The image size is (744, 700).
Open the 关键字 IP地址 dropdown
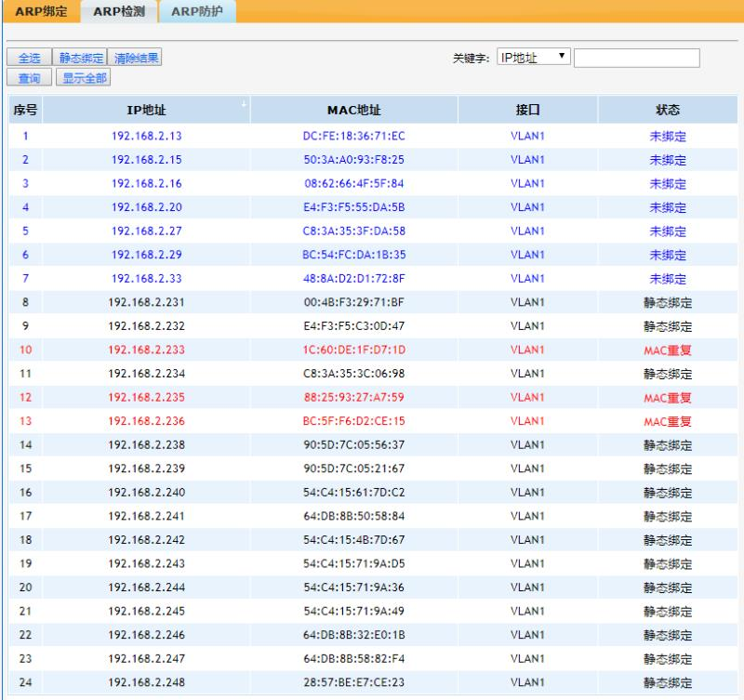533,59
